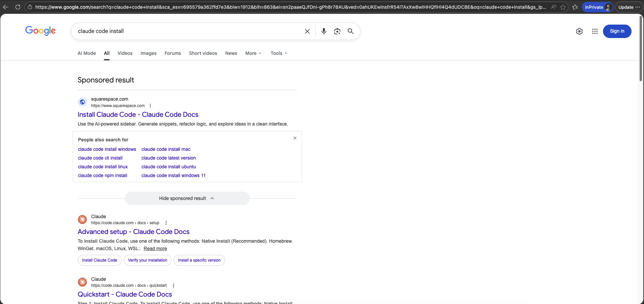Image resolution: width=644 pixels, height=304 pixels.
Task: Open the Google apps grid
Action: (x=595, y=31)
